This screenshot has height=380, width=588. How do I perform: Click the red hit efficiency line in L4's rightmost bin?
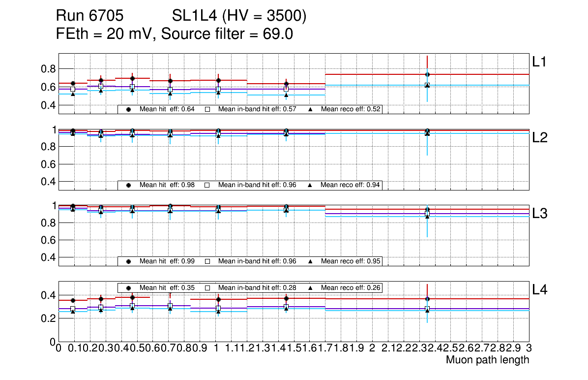(x=477, y=299)
